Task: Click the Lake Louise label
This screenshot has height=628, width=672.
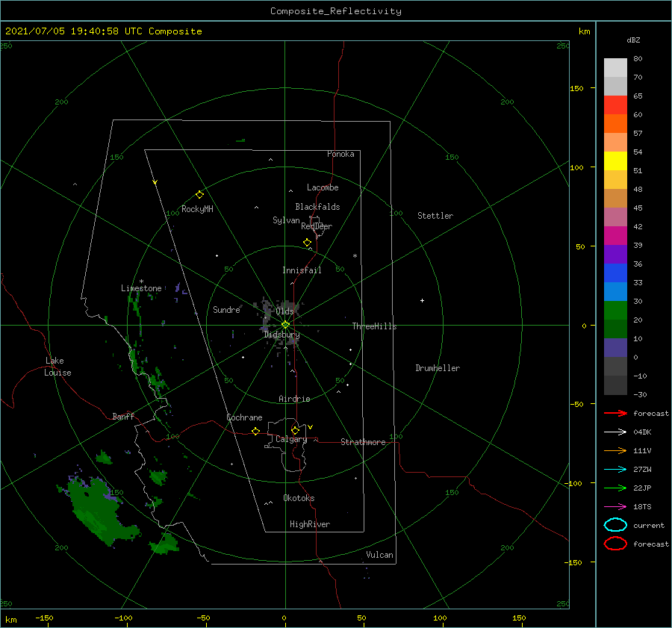Action: 57,367
